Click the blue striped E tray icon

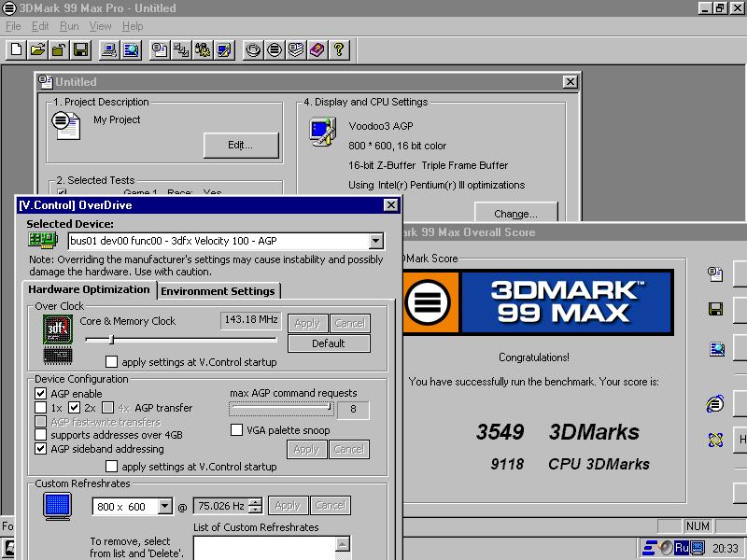[649, 548]
